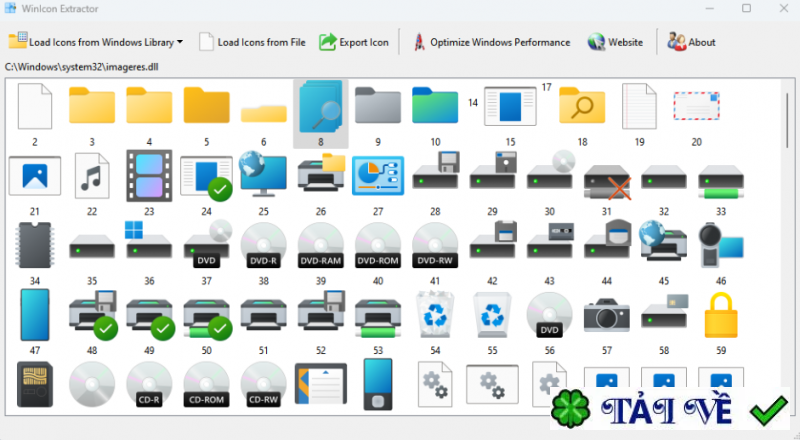This screenshot has width=800, height=440.
Task: Select the blue smartphone icon numbered 47
Action: (x=35, y=315)
